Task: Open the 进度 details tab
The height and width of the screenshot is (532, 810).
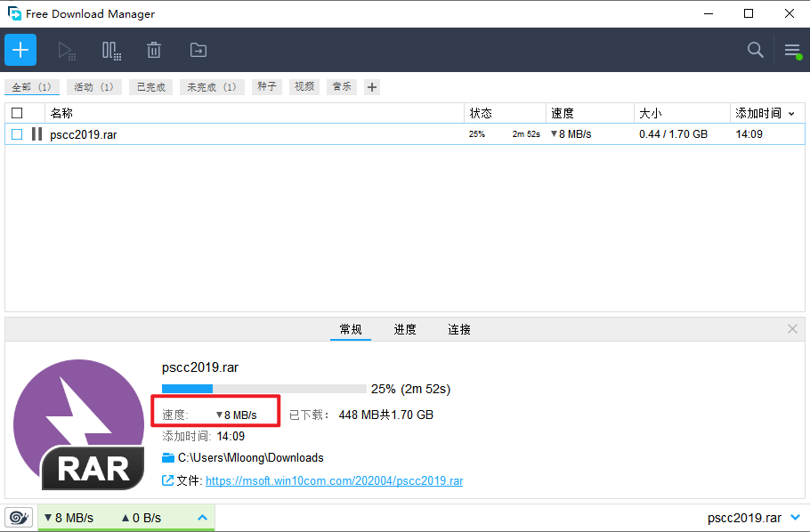Action: click(405, 329)
